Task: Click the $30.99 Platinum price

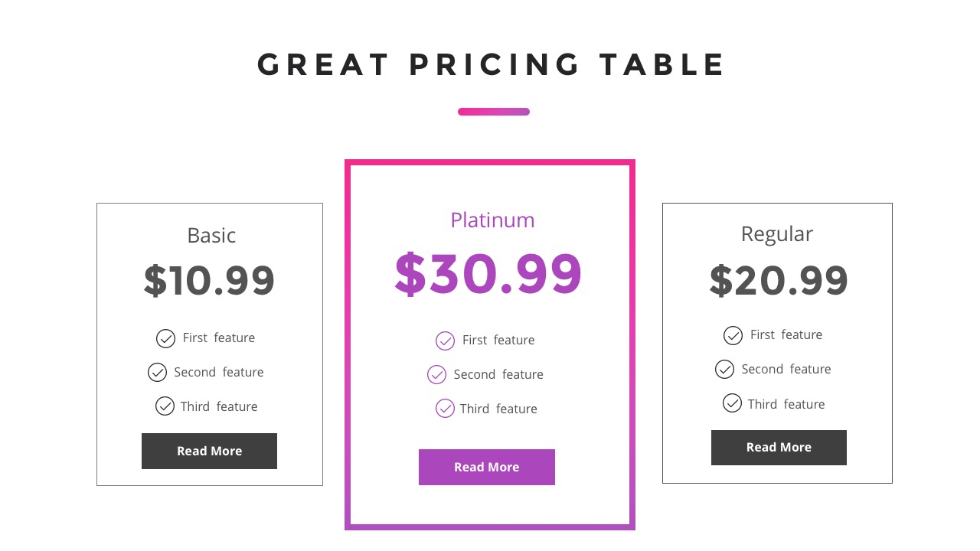Action: coord(488,274)
